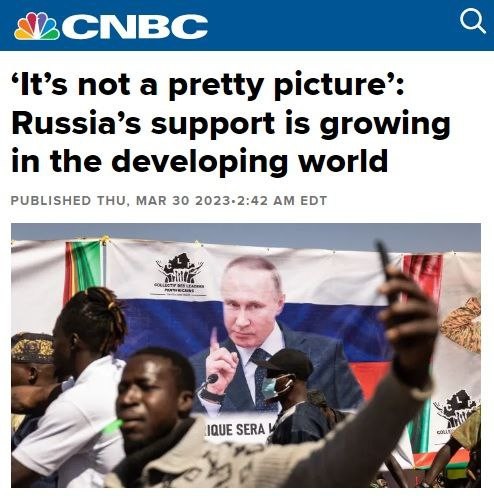Click the '2:42 AM EDT' timestamp
This screenshot has width=494, height=496.
pyautogui.click(x=282, y=201)
